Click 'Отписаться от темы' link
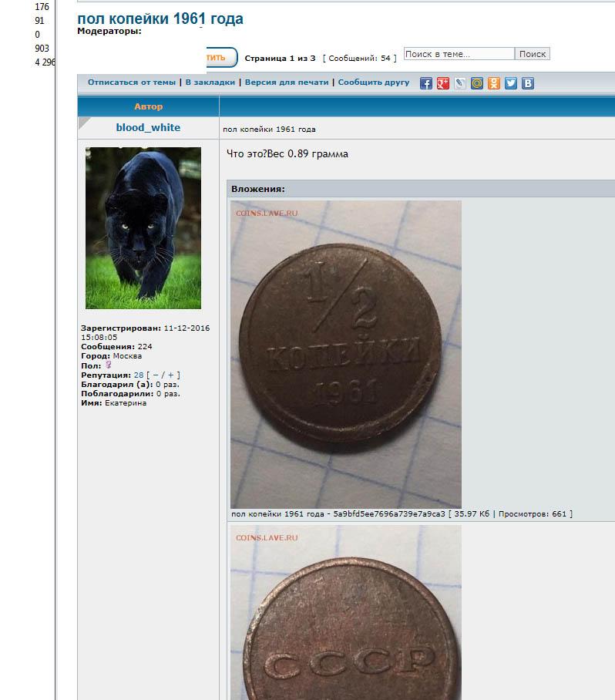The width and height of the screenshot is (615, 700). (132, 82)
